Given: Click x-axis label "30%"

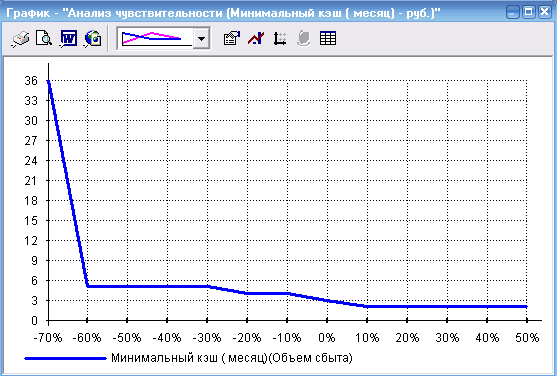Looking at the screenshot, I should [x=447, y=338].
